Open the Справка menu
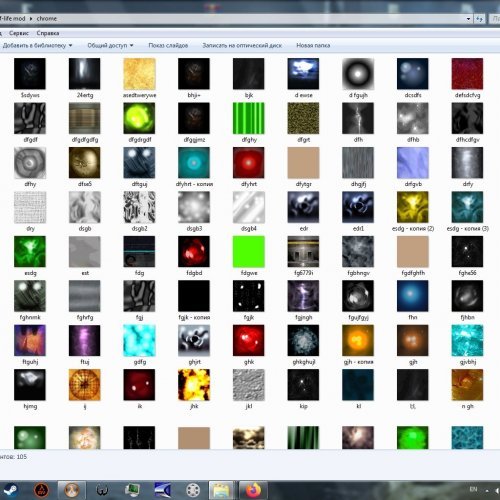The image size is (500, 500). click(x=48, y=33)
